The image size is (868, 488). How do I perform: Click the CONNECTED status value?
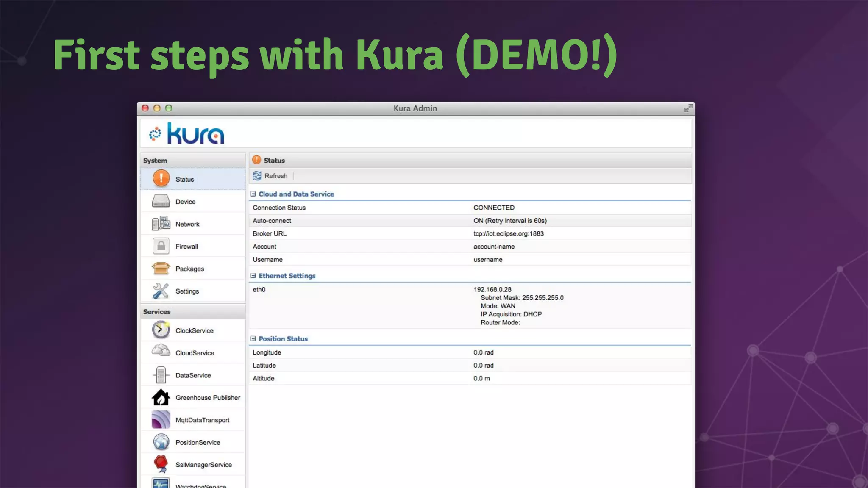[494, 208]
